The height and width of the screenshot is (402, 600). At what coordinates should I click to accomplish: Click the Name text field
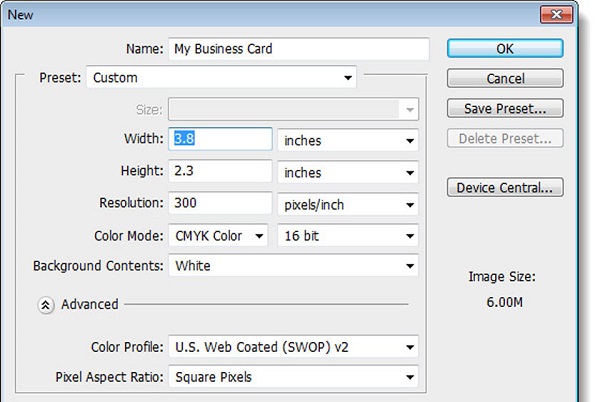[299, 49]
